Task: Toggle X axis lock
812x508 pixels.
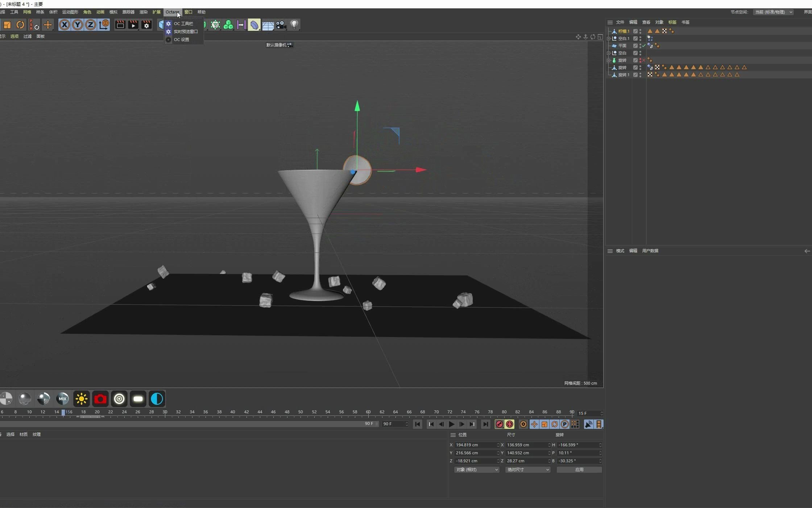Action: [x=65, y=25]
